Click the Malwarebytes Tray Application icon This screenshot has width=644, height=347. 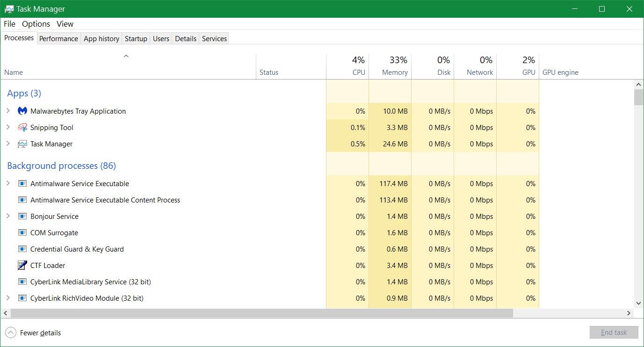(22, 111)
